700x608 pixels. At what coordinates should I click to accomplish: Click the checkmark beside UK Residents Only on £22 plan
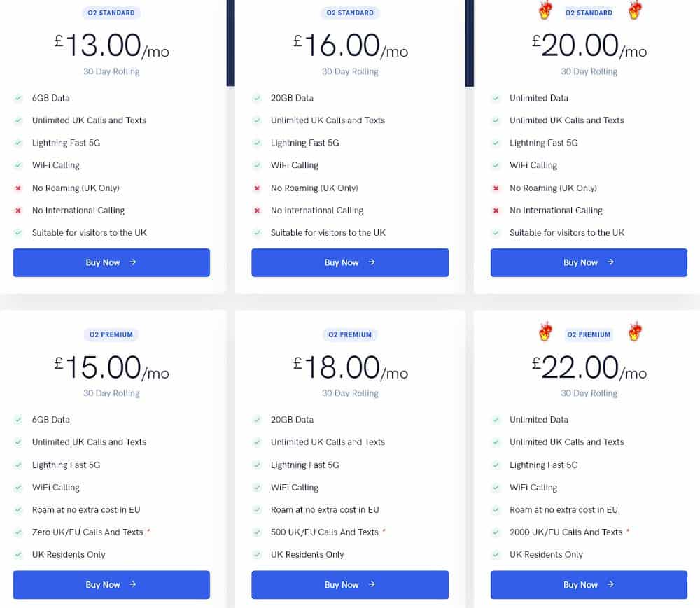496,554
